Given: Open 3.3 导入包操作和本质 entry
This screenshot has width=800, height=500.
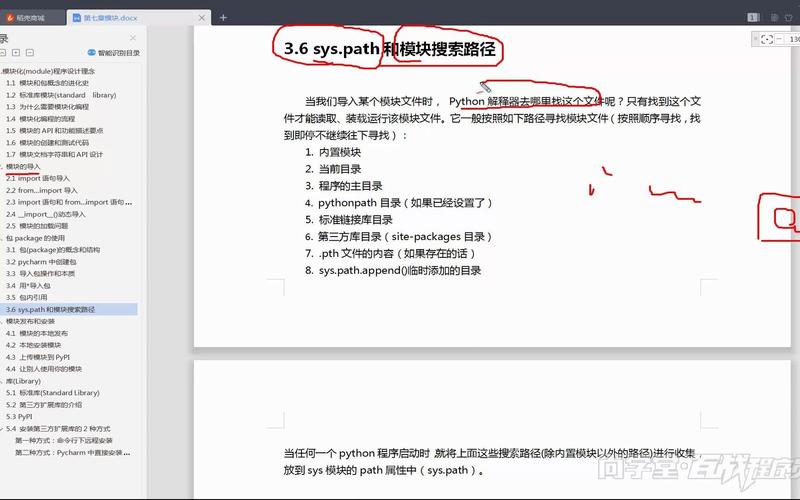Looking at the screenshot, I should [40, 273].
